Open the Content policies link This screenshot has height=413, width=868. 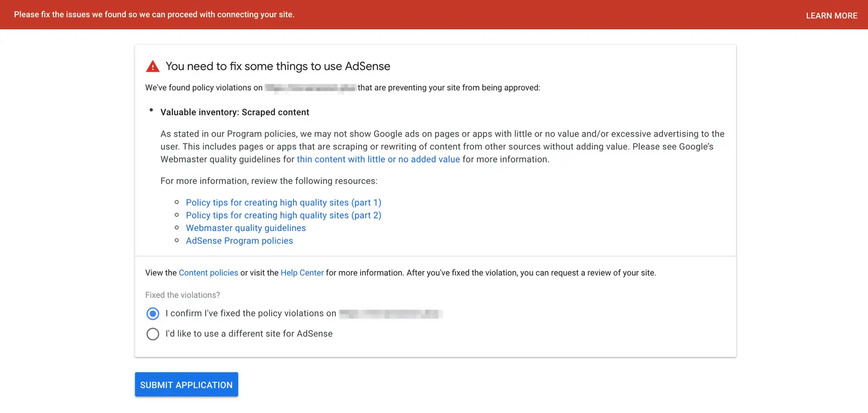[x=208, y=273]
